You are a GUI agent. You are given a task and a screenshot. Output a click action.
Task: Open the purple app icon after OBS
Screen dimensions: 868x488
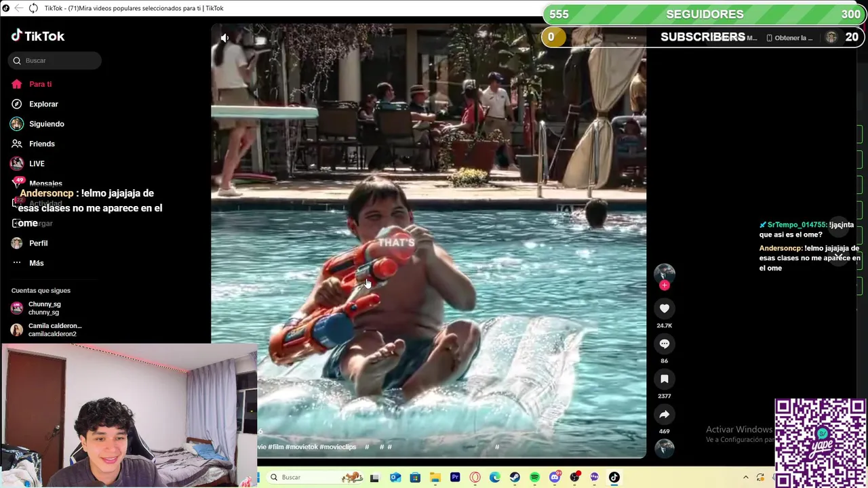click(x=595, y=477)
